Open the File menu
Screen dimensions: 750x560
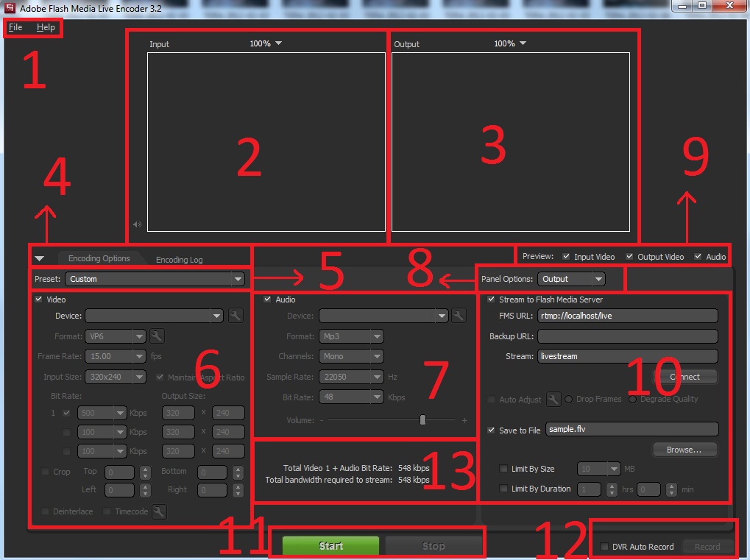pyautogui.click(x=15, y=27)
